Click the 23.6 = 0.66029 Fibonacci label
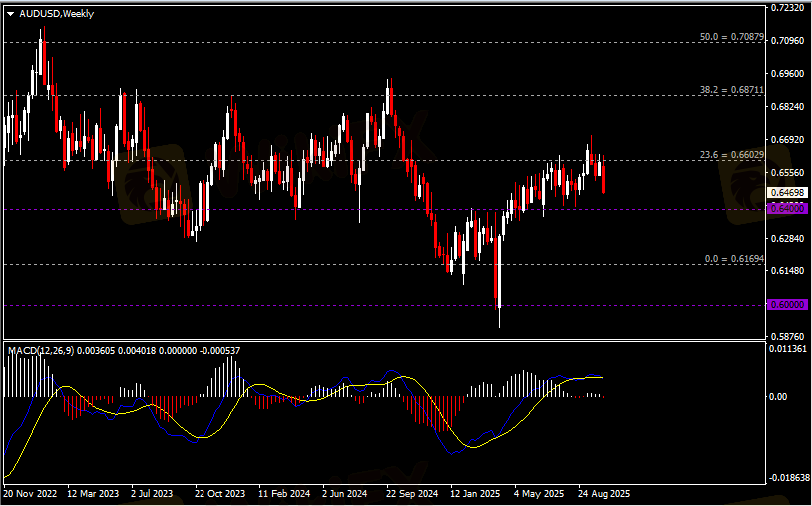This screenshot has height=506, width=812. (x=731, y=155)
